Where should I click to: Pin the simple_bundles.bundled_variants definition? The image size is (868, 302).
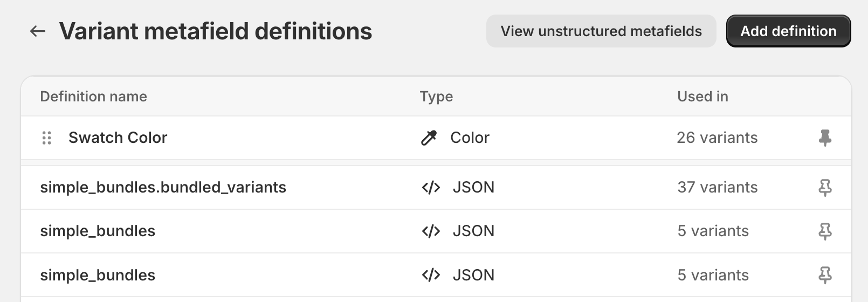824,188
